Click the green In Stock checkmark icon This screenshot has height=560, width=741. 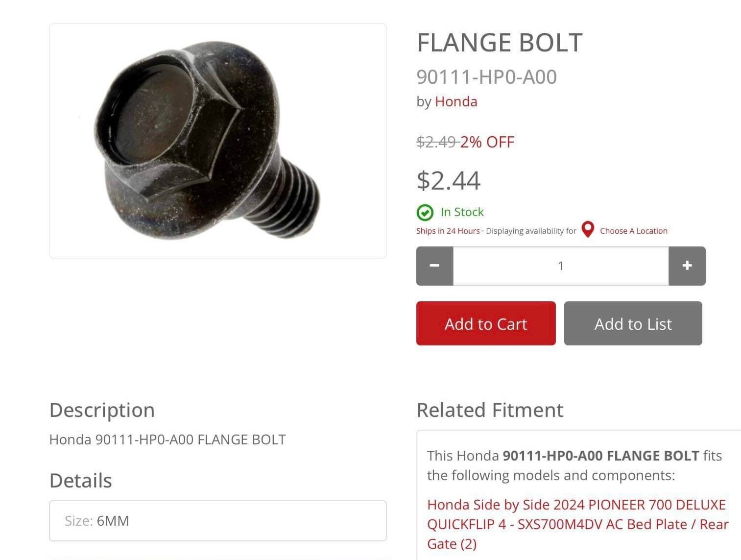(x=425, y=213)
